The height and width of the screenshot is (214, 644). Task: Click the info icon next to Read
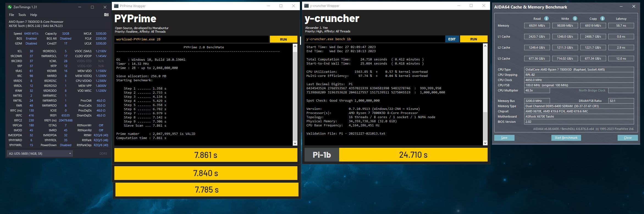[546, 18]
